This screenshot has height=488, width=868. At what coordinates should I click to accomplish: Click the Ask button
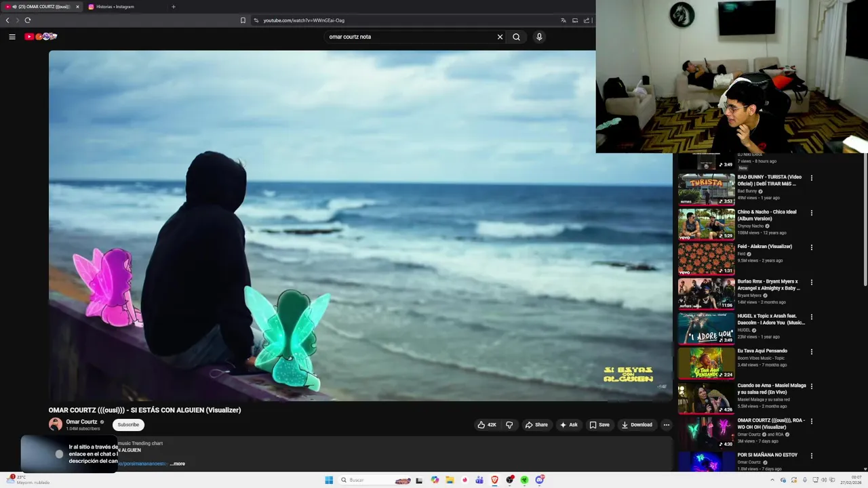568,425
